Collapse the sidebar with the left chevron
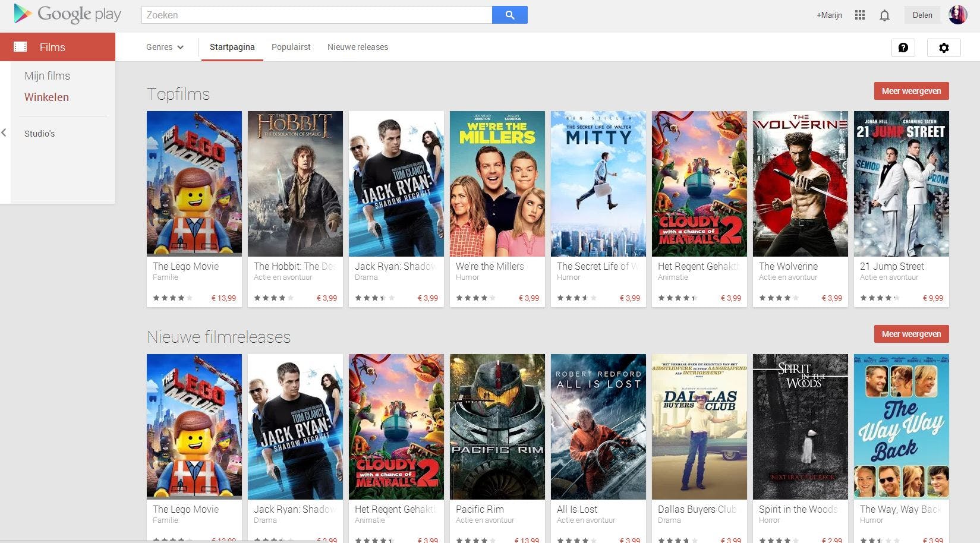The image size is (980, 543). 5,133
